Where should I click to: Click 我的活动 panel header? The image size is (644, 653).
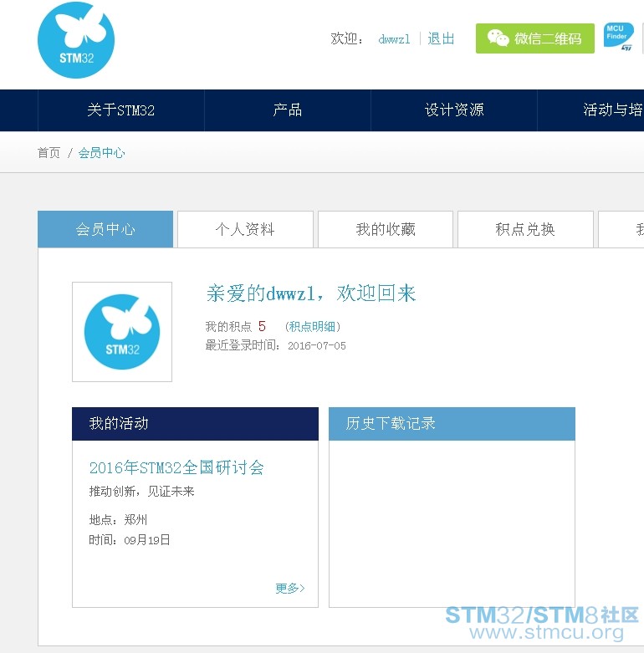tap(195, 424)
